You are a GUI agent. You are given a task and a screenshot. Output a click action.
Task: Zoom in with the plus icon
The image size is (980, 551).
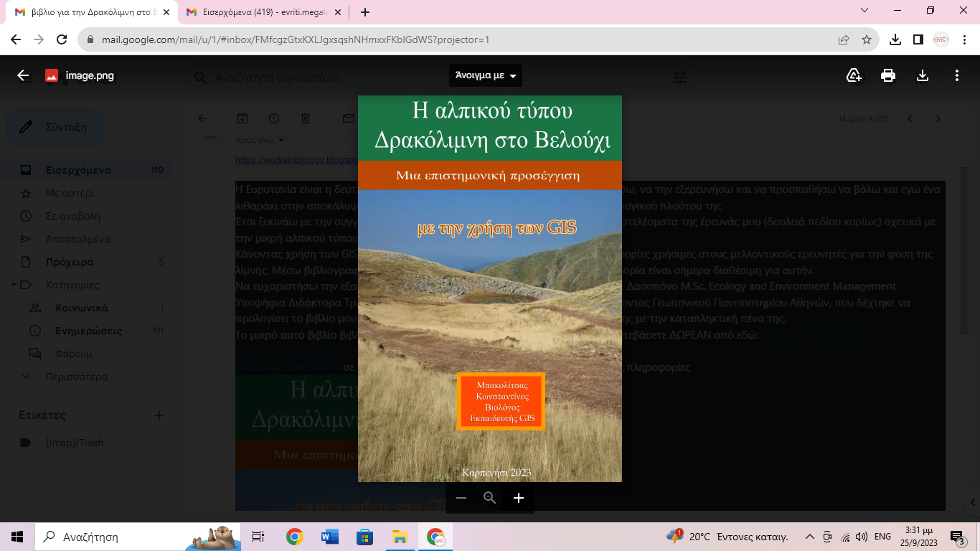click(519, 498)
